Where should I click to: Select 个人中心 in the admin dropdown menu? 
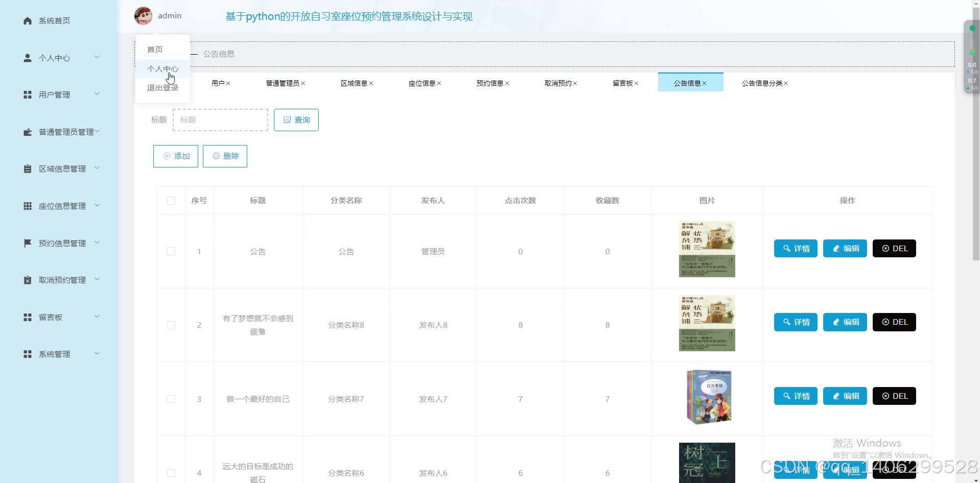[162, 68]
